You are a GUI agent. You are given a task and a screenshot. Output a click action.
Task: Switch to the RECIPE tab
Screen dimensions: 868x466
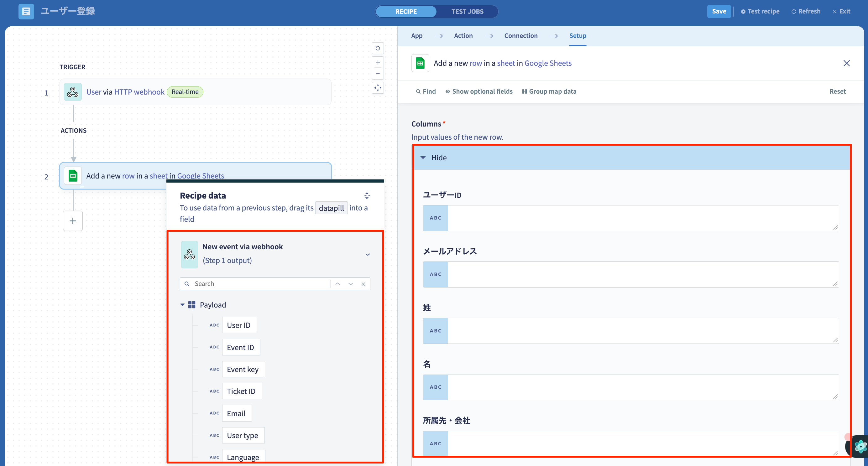[x=406, y=12]
